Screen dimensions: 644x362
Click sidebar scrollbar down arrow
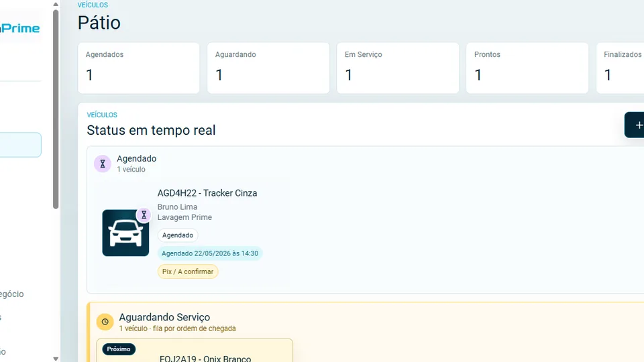pos(56,358)
